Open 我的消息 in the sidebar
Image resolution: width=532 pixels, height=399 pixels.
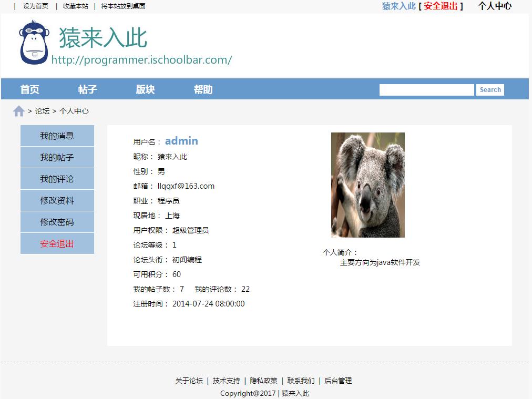57,135
